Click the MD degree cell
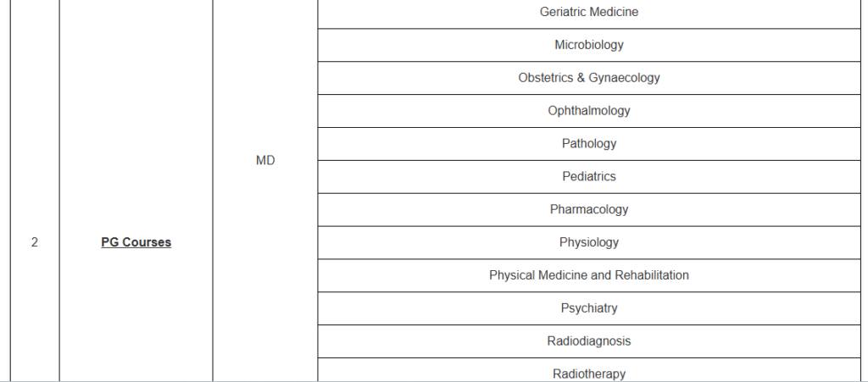This screenshot has height=382, width=868. [265, 160]
